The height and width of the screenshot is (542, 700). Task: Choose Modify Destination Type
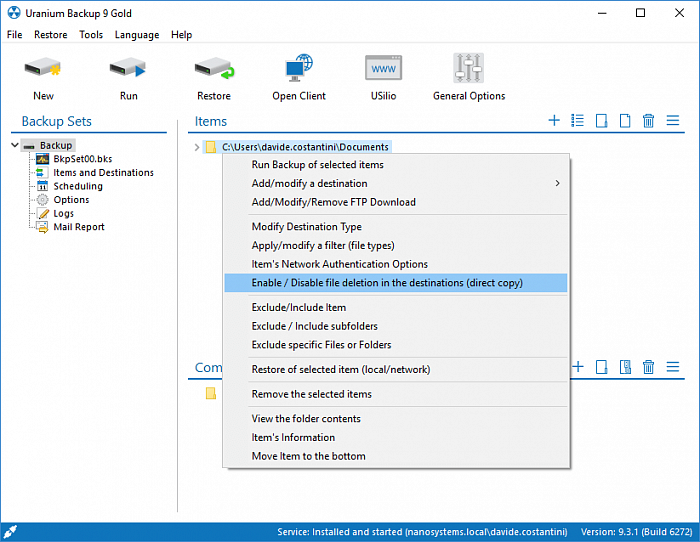point(396,227)
